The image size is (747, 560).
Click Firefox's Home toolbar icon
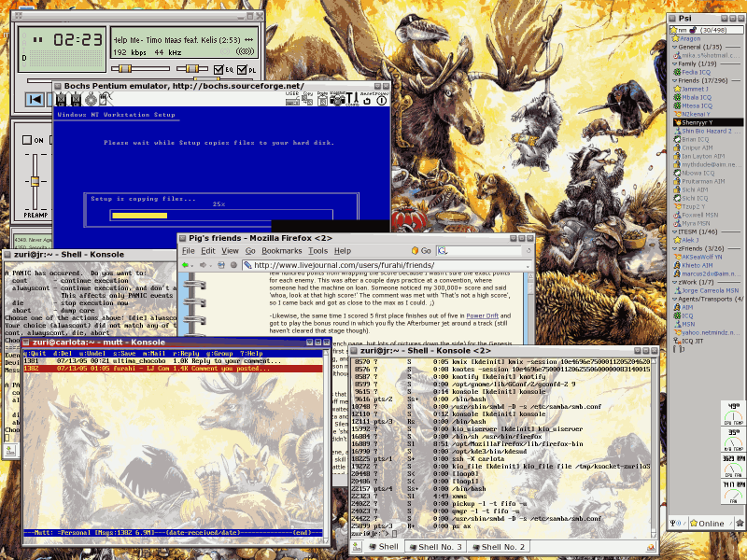[234, 264]
